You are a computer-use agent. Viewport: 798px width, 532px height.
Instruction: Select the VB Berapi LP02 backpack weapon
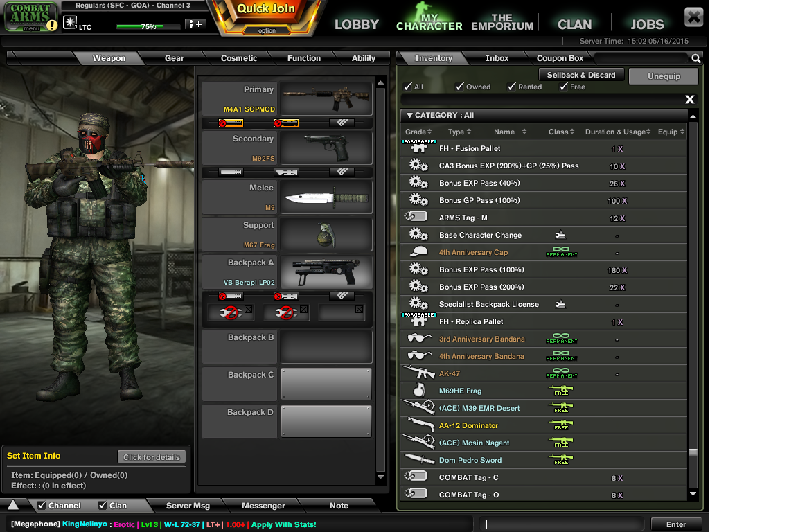click(x=326, y=272)
